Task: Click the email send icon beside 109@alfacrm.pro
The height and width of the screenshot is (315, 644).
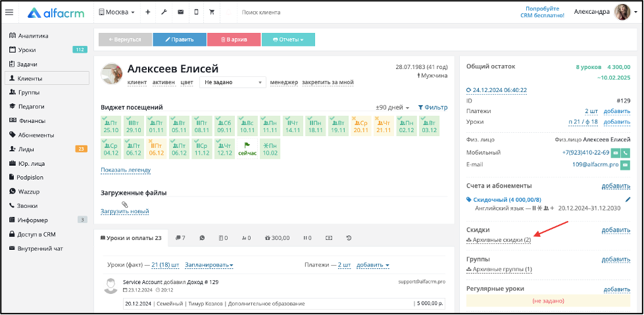Action: click(626, 164)
